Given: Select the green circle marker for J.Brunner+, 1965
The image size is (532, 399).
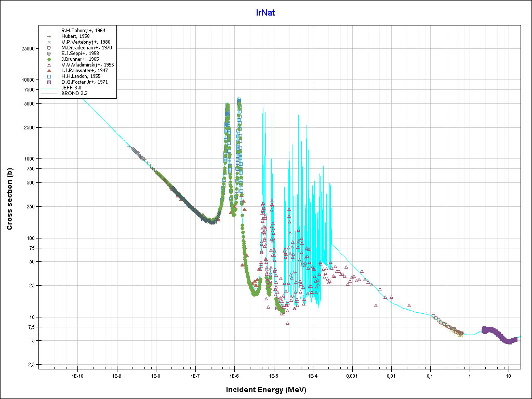Looking at the screenshot, I should [49, 59].
